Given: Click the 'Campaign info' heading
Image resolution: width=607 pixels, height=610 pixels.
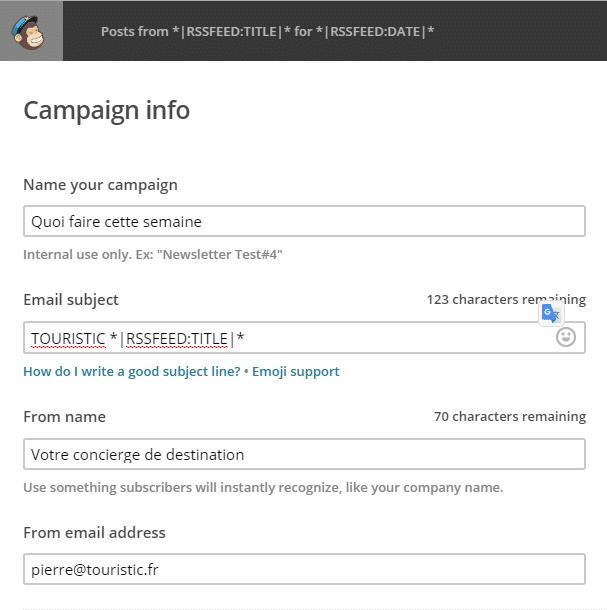Looking at the screenshot, I should [107, 110].
